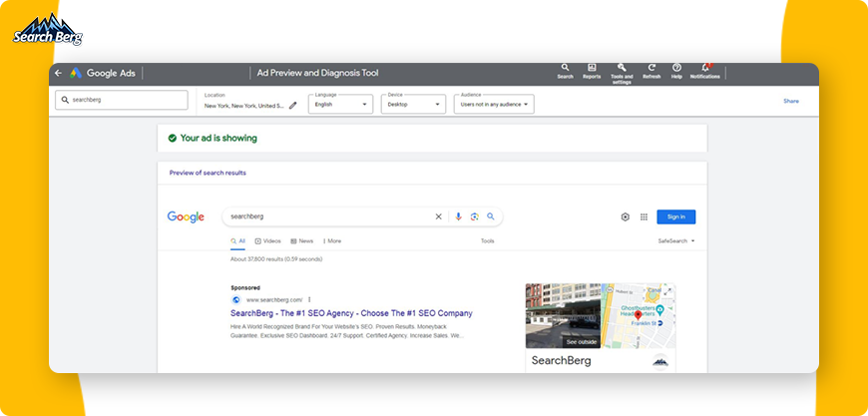Click the Sign in button

coord(675,216)
